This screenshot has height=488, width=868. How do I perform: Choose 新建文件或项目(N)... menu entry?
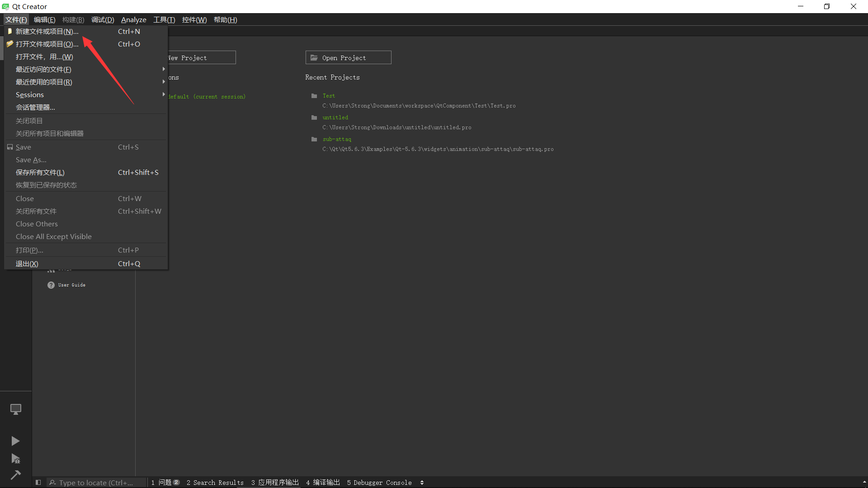[x=86, y=31]
